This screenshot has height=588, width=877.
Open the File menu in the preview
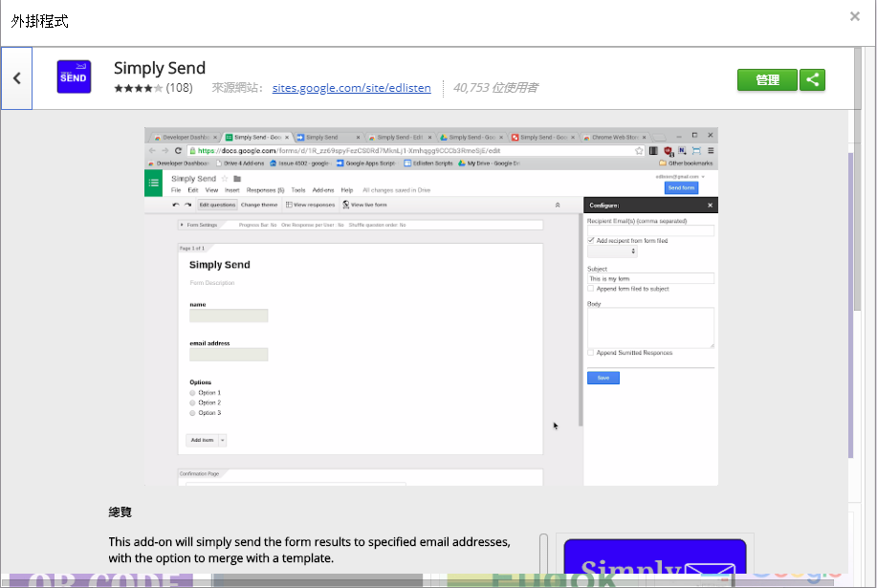tap(176, 190)
